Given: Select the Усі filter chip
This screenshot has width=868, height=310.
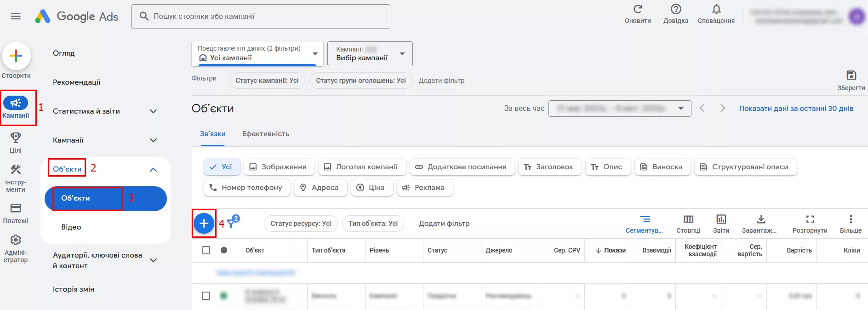Looking at the screenshot, I should coord(222,167).
